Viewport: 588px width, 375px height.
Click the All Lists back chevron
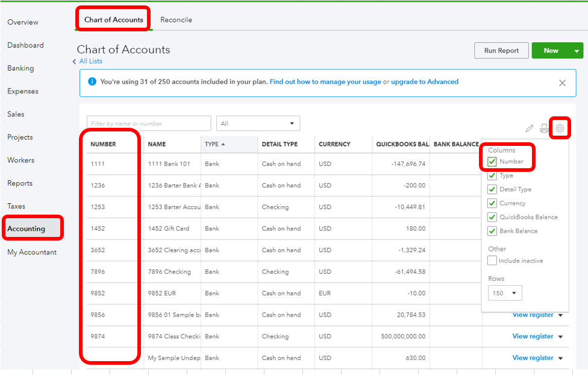click(x=74, y=61)
